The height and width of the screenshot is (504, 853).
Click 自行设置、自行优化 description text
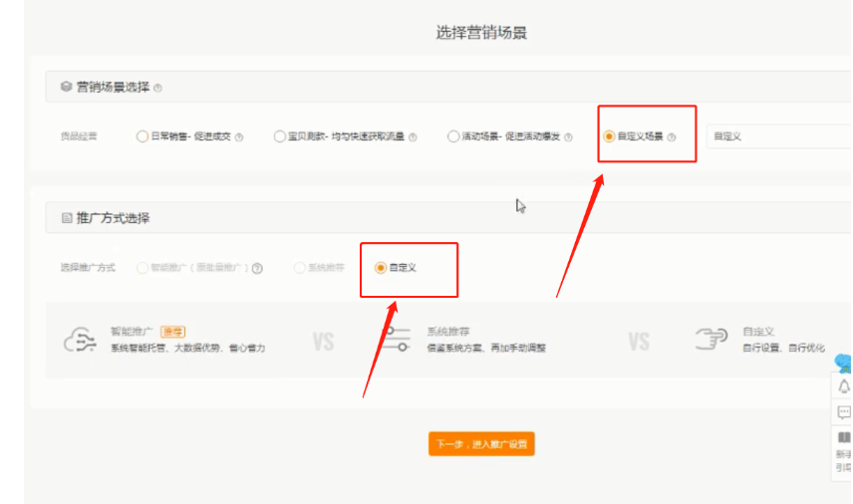pyautogui.click(x=784, y=348)
